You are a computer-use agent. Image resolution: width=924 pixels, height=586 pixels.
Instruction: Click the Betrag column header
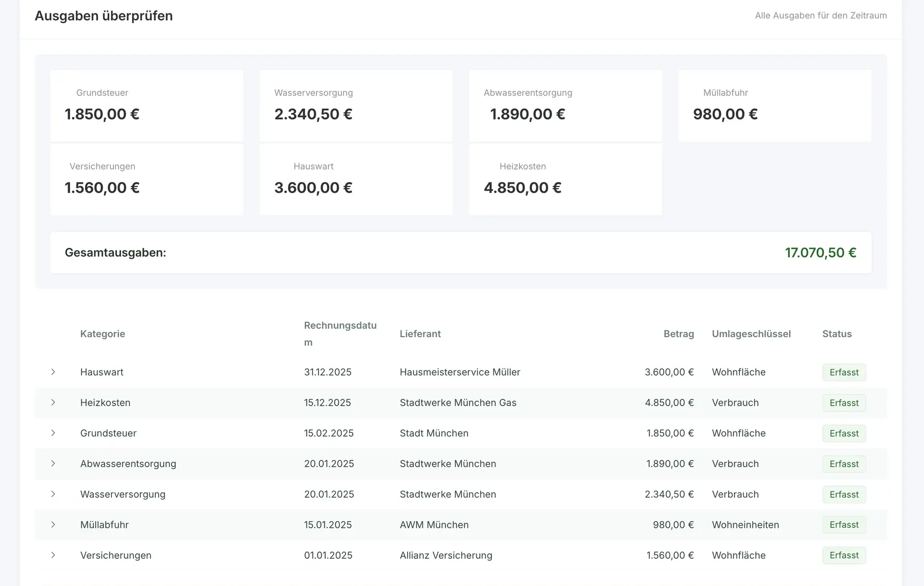tap(679, 334)
